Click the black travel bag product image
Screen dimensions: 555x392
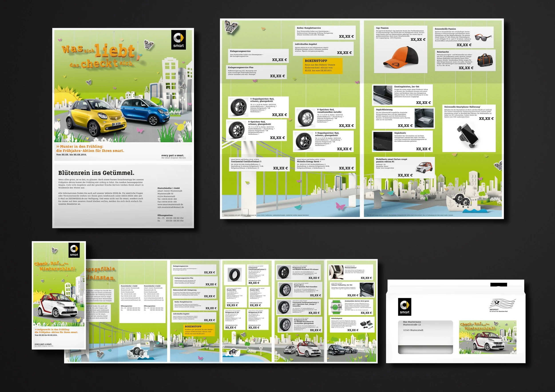click(x=485, y=60)
